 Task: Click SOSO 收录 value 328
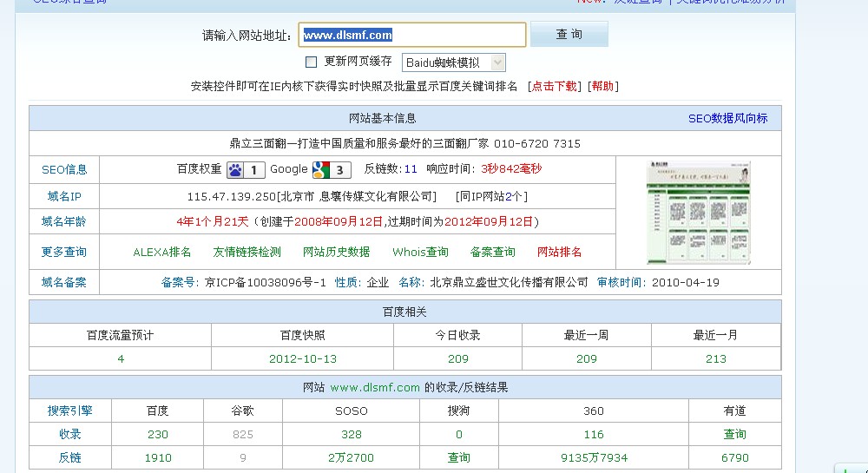pos(352,435)
